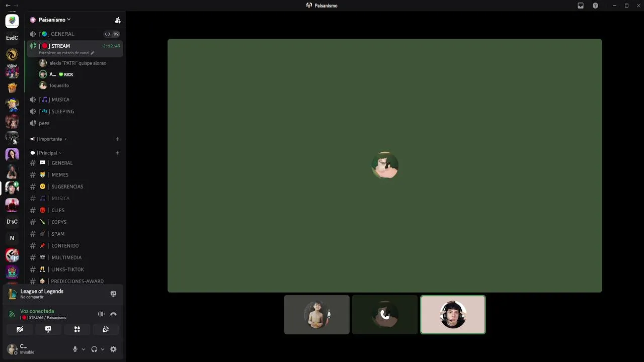Open microphone input options arrow

click(84, 349)
